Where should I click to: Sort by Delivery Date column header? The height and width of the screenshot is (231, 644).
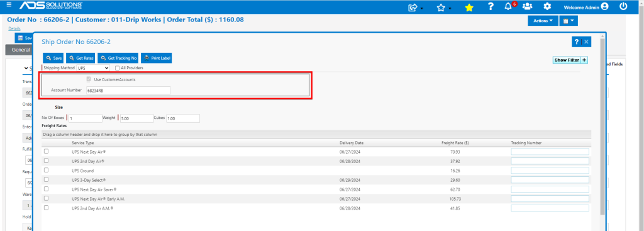coord(351,143)
